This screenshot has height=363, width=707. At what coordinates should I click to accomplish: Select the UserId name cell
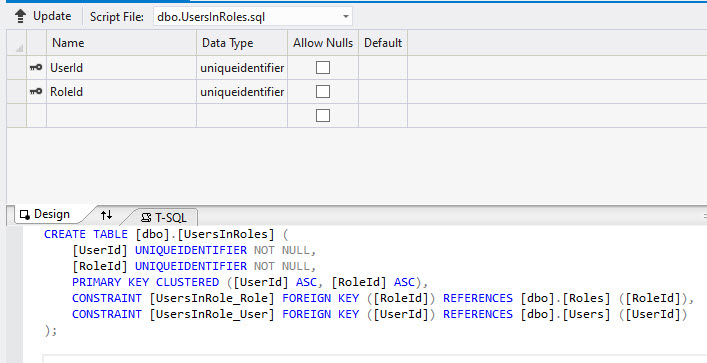pos(121,68)
